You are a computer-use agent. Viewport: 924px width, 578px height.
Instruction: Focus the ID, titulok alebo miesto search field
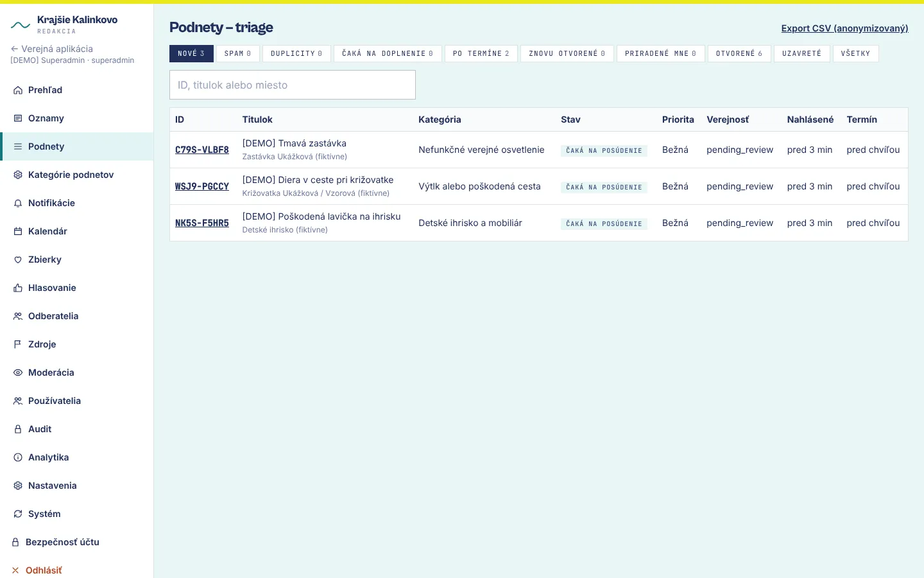click(x=293, y=85)
